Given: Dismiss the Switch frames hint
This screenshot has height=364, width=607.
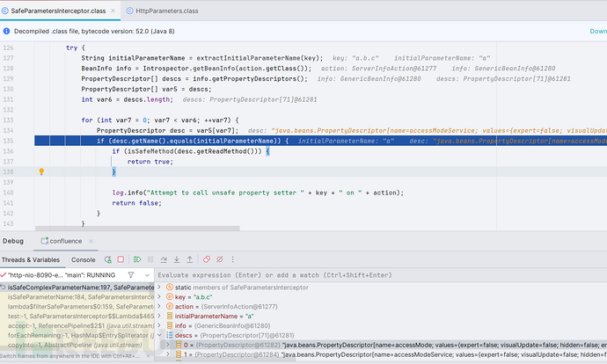Looking at the screenshot, I should pyautogui.click(x=149, y=356).
